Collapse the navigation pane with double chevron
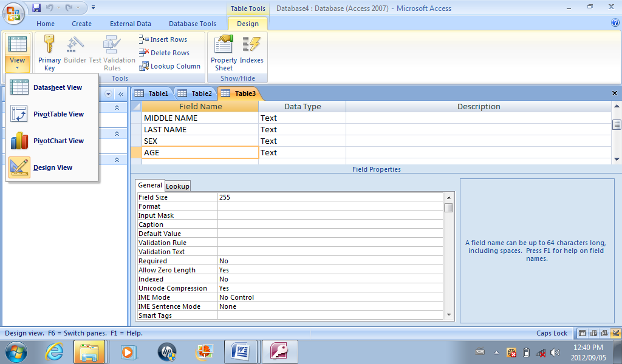 [x=121, y=94]
